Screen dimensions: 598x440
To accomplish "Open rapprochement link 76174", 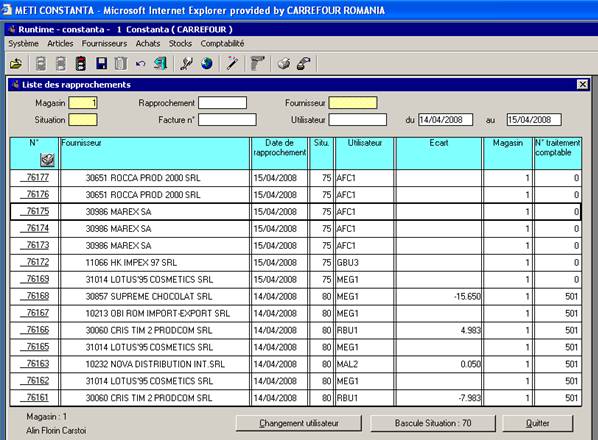I will click(x=36, y=228).
